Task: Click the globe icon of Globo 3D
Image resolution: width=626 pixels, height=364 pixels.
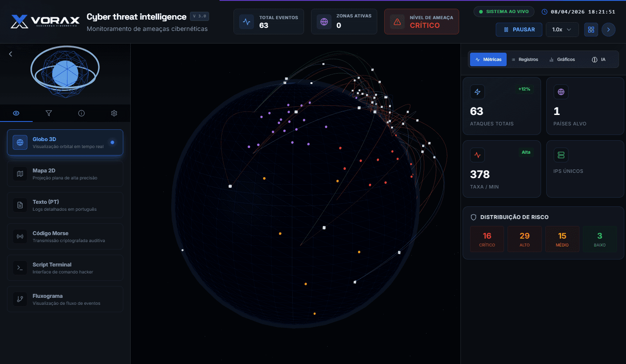Action: (20, 142)
